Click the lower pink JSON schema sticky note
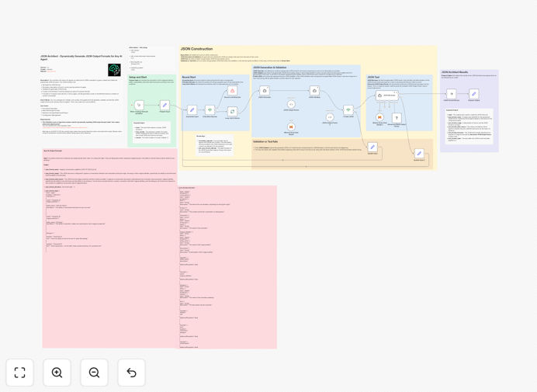This screenshot has height=392, width=537. coord(227,267)
